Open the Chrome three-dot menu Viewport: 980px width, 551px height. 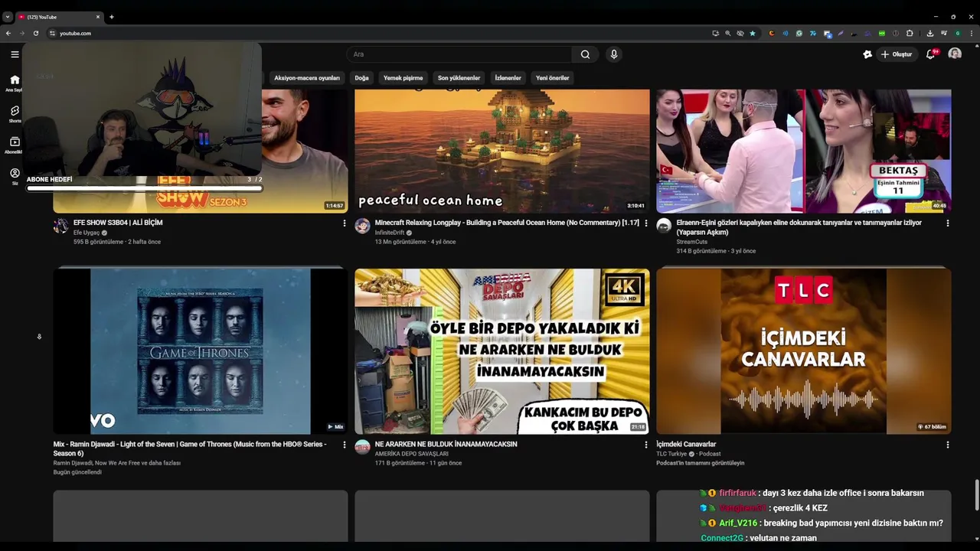972,33
